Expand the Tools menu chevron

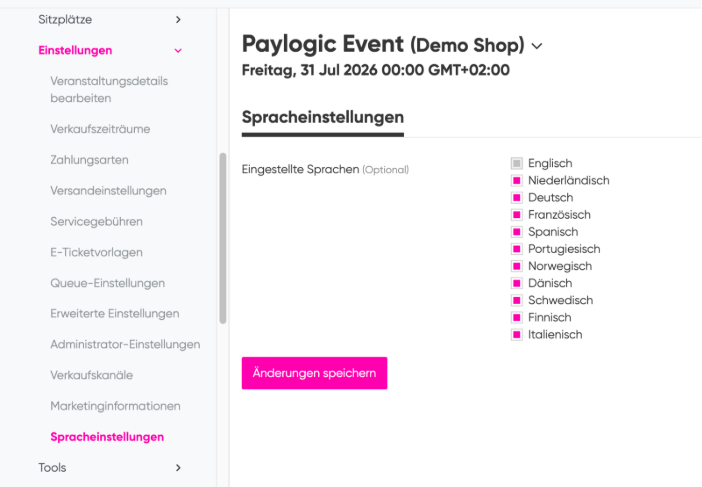pos(178,468)
